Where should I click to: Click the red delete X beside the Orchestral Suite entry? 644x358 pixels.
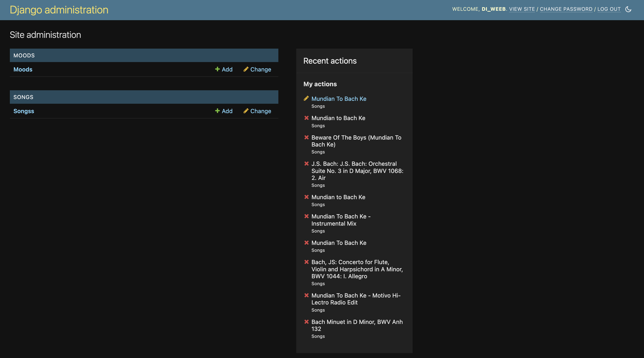click(x=307, y=164)
